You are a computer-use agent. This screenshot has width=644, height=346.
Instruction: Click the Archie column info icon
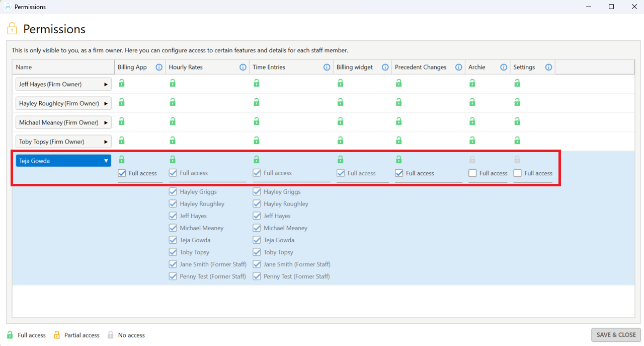[x=504, y=67]
